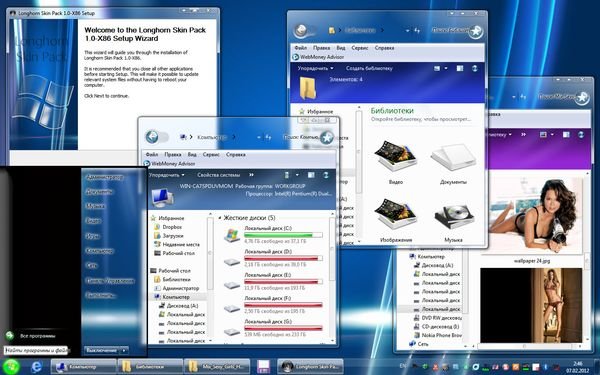Open address bar history dropdown in Компьютер window

point(259,137)
